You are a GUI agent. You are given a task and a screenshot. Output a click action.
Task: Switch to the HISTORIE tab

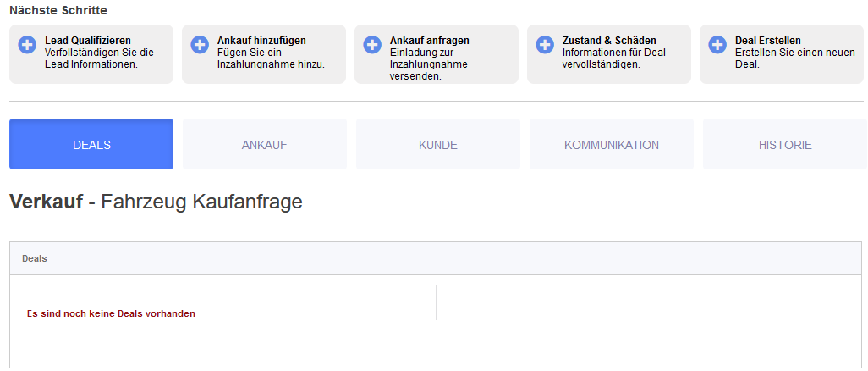[785, 144]
